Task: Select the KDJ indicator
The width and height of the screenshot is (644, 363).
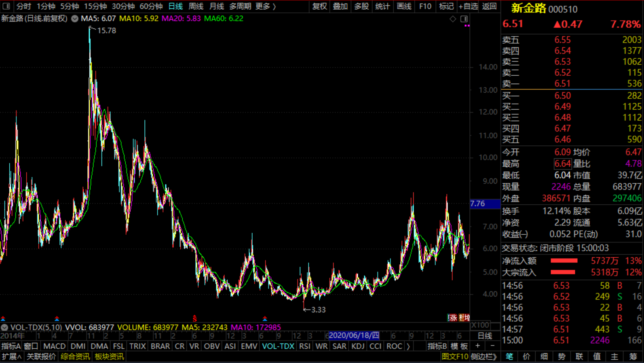Action: [x=358, y=346]
